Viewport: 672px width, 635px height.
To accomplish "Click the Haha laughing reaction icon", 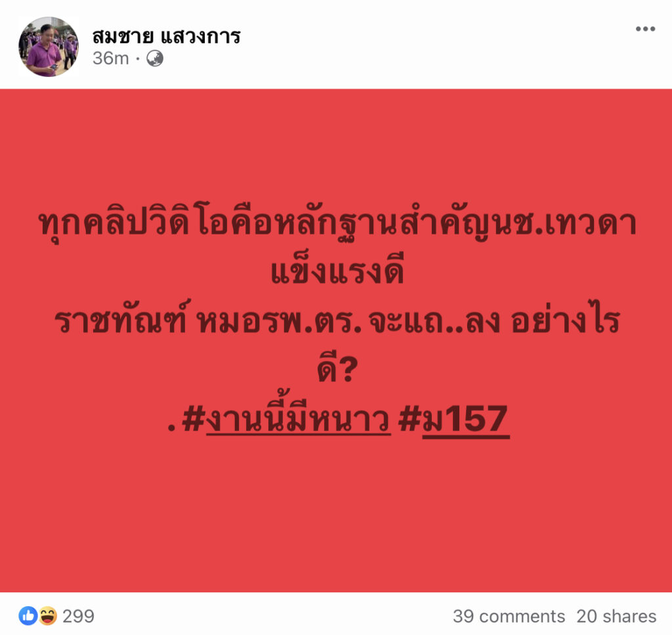I will pos(47,616).
